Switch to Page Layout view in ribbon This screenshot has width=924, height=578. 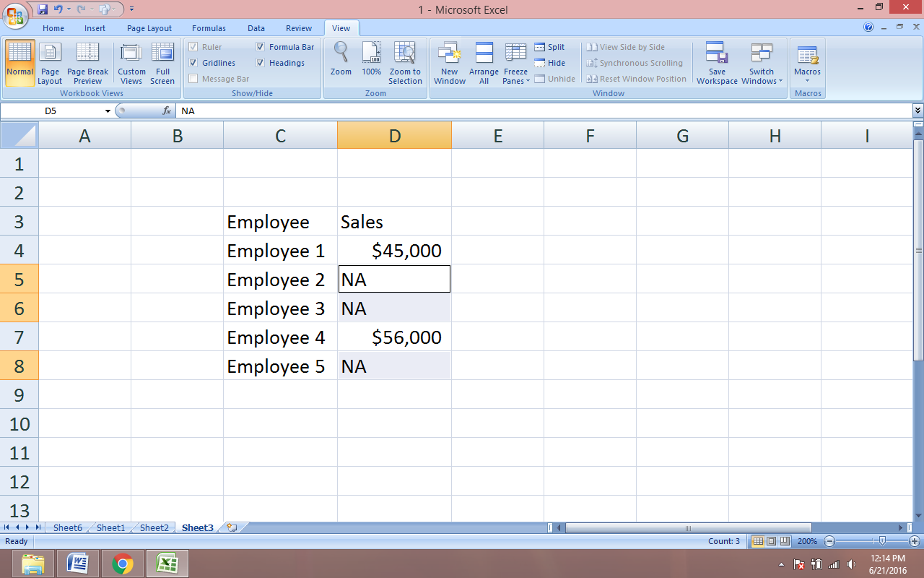tap(50, 63)
